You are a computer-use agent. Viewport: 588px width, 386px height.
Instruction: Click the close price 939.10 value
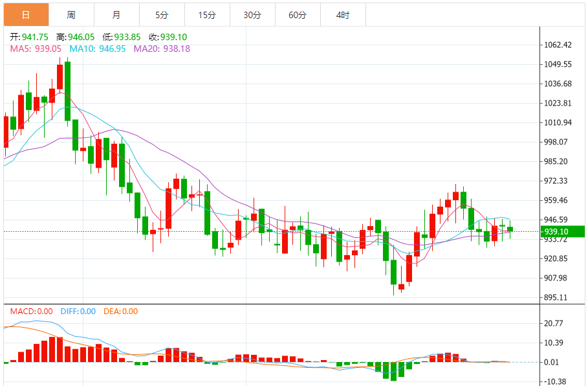(173, 37)
